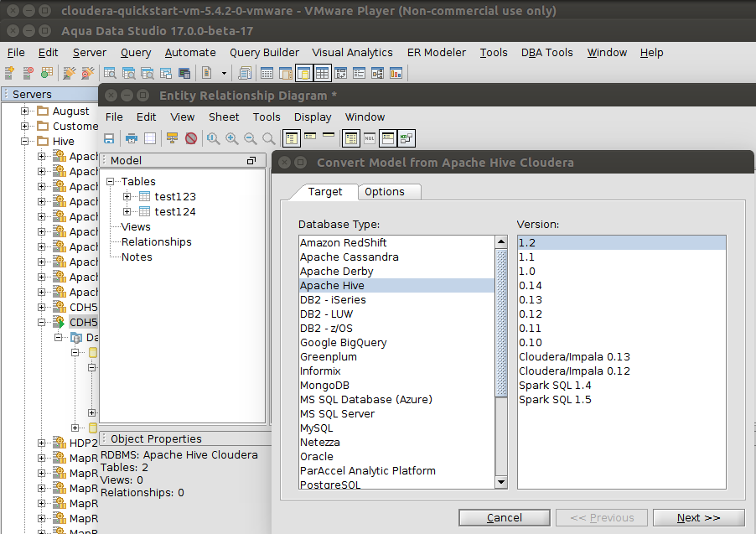Click the Zoom Out magnifier icon
The height and width of the screenshot is (534, 756).
pos(250,138)
